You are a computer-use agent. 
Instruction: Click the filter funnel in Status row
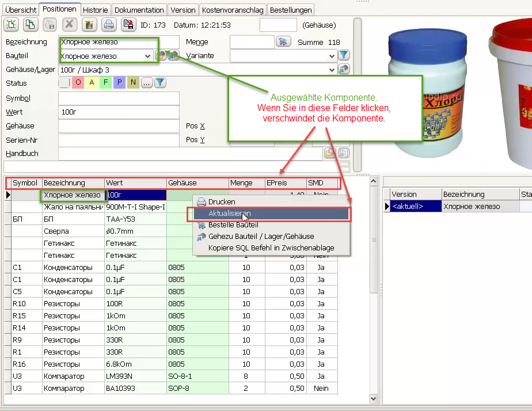160,83
